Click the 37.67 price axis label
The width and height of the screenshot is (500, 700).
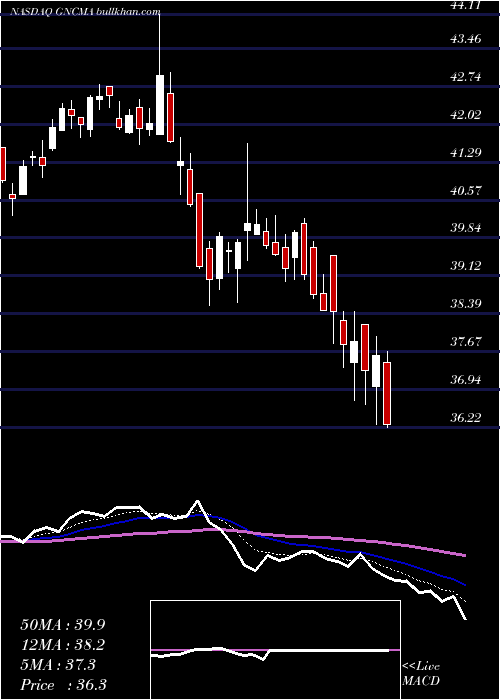[x=466, y=342]
